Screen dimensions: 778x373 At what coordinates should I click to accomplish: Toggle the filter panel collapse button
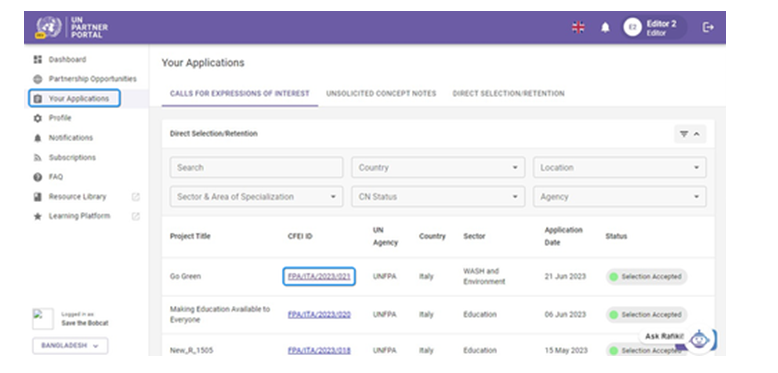[690, 134]
